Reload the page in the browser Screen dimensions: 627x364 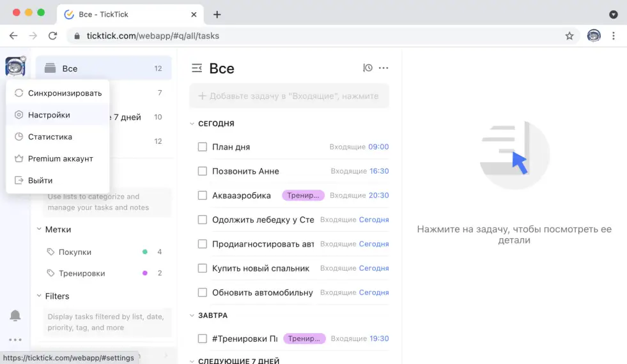53,36
